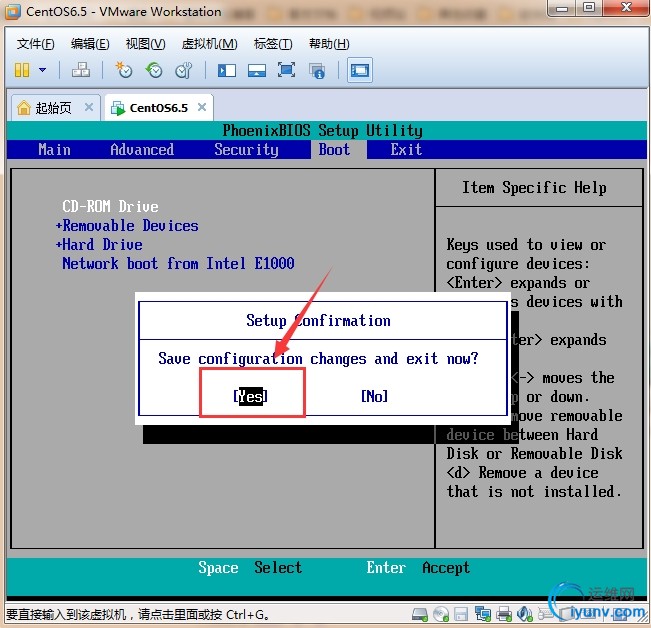Select the CentOS6.5 tab
This screenshot has width=651, height=628.
(x=159, y=108)
